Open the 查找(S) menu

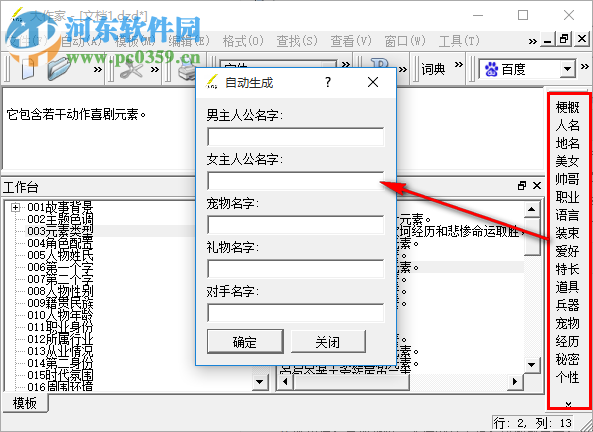point(297,41)
